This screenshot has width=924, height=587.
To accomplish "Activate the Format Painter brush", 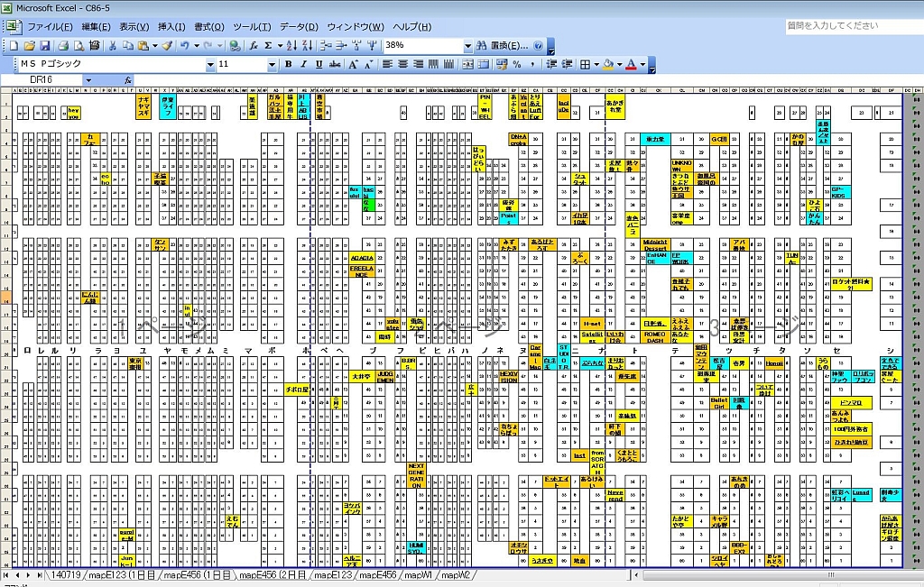I will (167, 45).
